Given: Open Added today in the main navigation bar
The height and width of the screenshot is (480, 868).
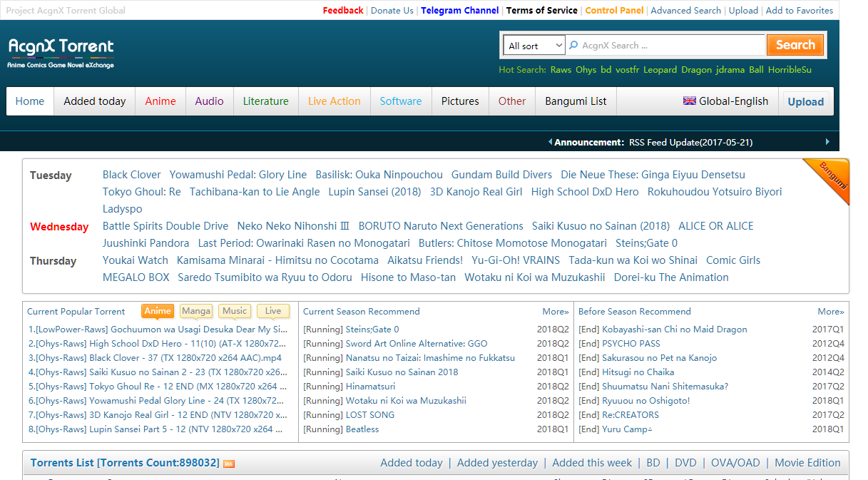Looking at the screenshot, I should (x=95, y=101).
